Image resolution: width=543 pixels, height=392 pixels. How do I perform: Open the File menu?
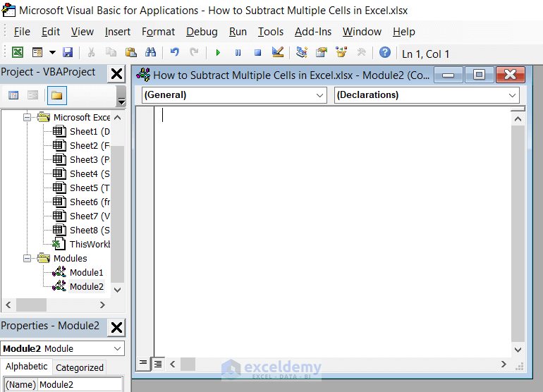click(22, 32)
